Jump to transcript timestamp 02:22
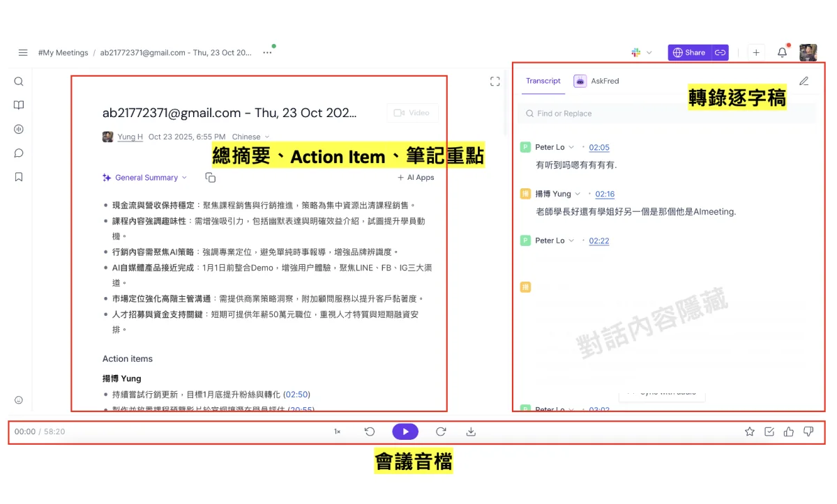This screenshot has height=504, width=837. 599,240
